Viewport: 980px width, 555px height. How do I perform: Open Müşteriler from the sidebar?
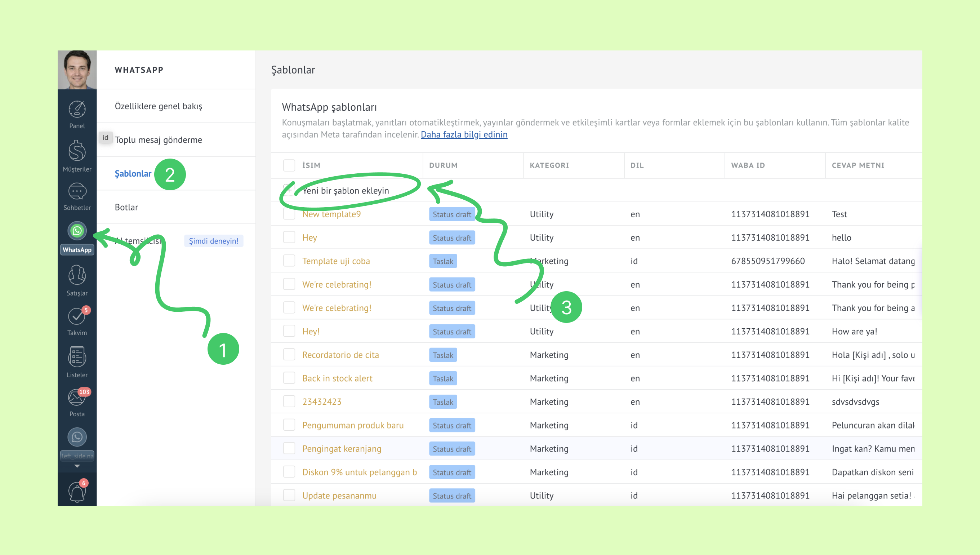tap(77, 152)
